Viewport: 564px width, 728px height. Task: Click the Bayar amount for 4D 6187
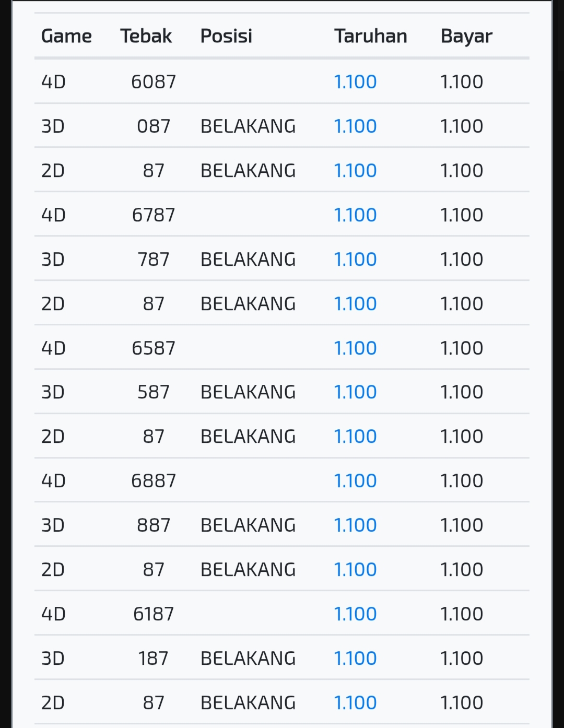pyautogui.click(x=462, y=614)
